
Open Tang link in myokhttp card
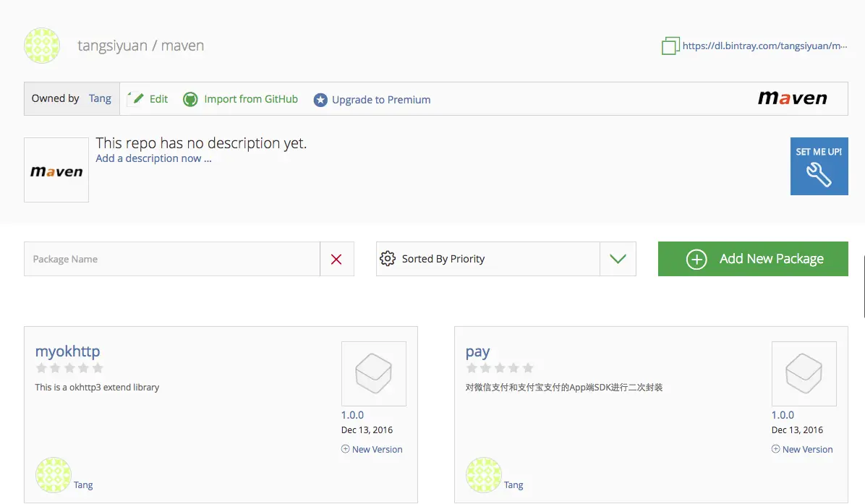click(x=83, y=484)
